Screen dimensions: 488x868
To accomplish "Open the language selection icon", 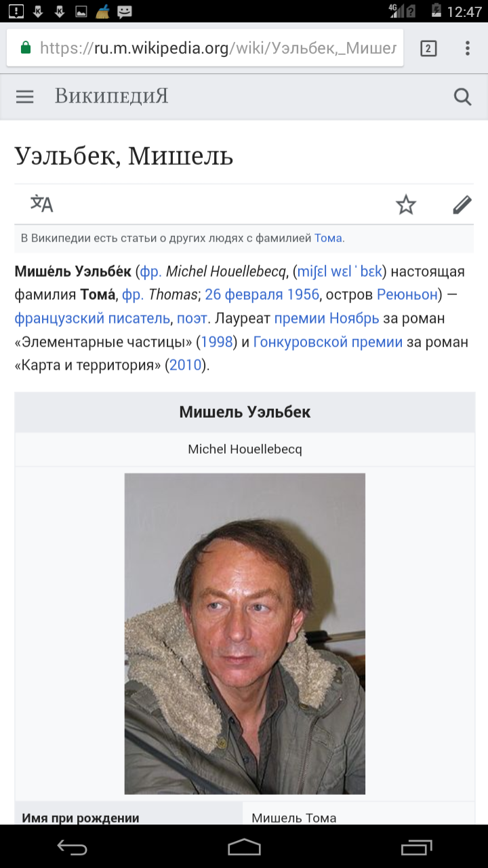I will [x=41, y=203].
